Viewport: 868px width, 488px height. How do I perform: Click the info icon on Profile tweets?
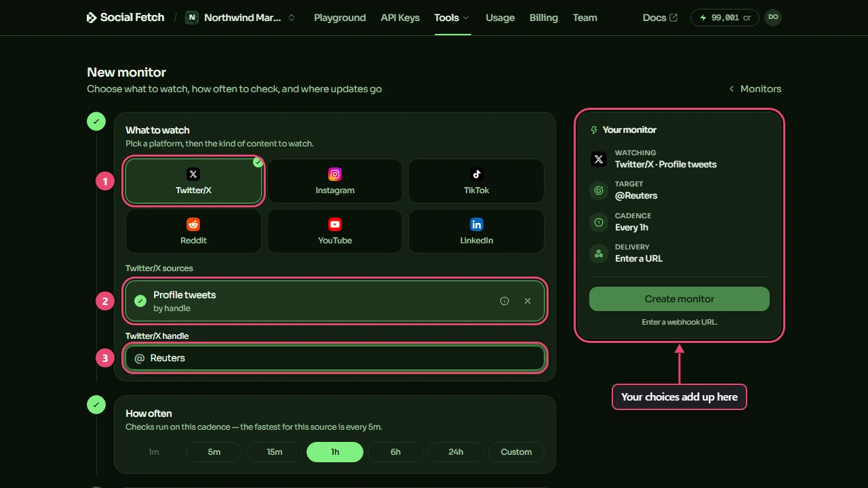[x=505, y=301]
